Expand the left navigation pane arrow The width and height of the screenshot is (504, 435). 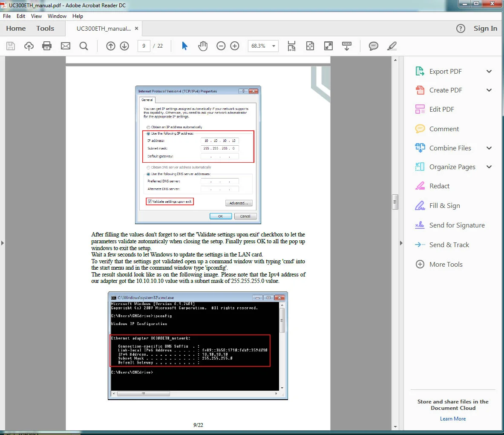pyautogui.click(x=3, y=243)
